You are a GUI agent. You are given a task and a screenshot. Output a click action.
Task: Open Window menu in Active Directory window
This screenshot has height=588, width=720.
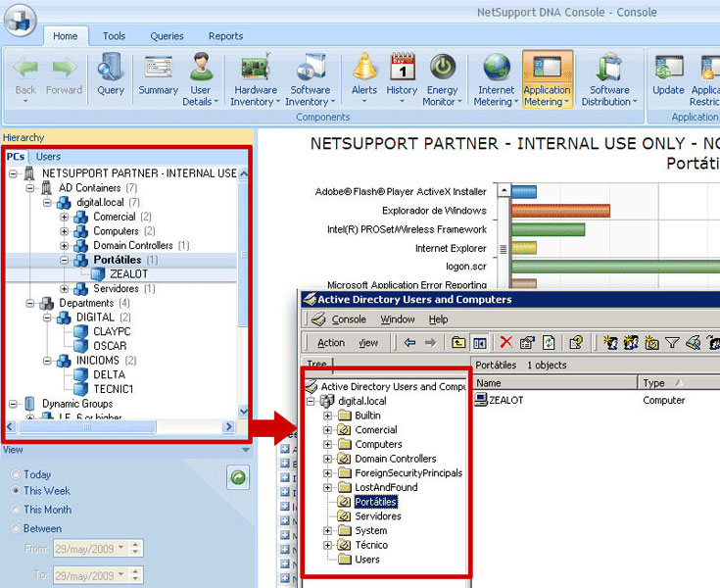398,319
